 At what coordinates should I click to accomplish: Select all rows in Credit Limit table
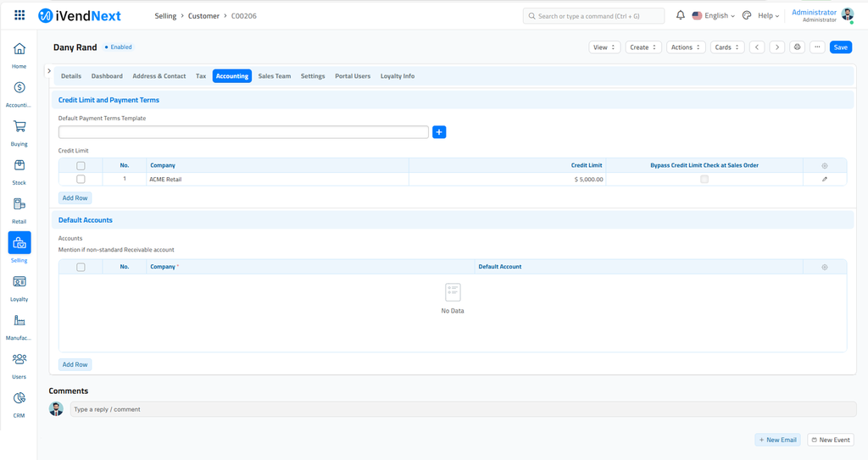pos(81,165)
